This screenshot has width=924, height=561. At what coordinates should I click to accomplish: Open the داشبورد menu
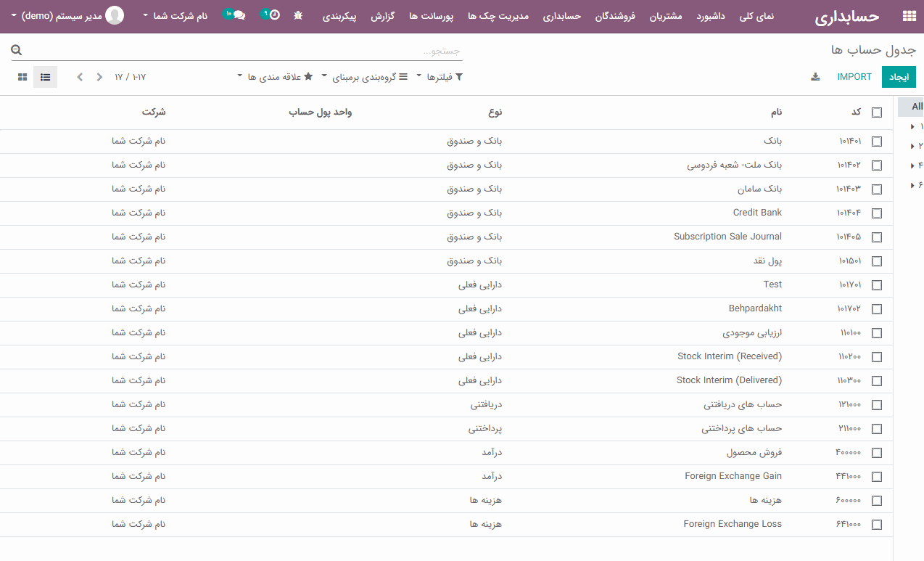click(711, 15)
